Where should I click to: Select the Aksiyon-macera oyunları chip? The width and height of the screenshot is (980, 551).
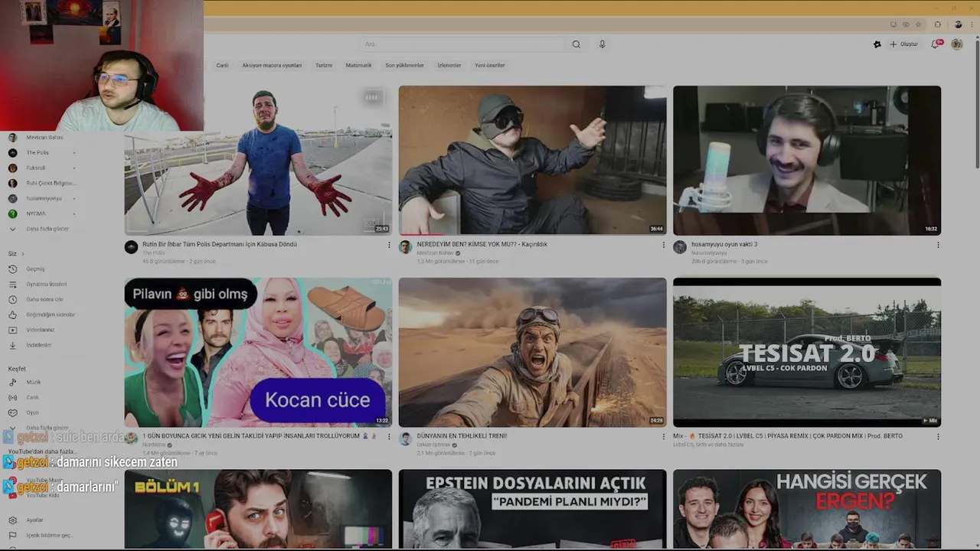tap(272, 65)
